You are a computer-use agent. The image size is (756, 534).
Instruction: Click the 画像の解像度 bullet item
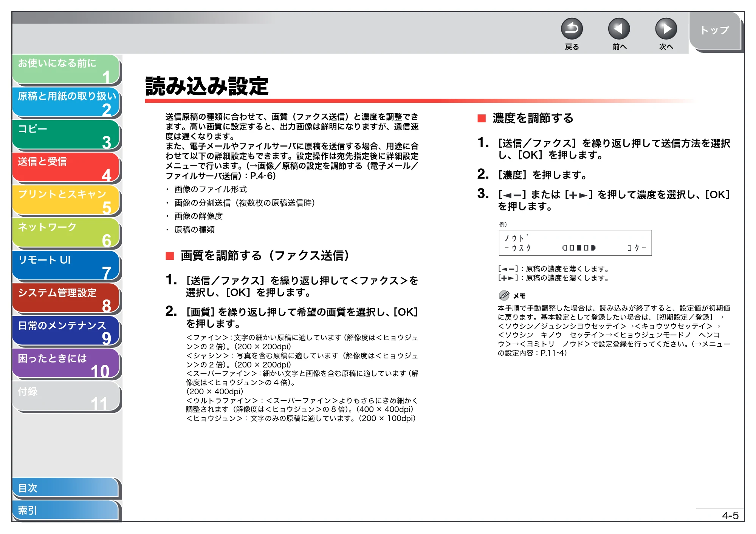[198, 216]
